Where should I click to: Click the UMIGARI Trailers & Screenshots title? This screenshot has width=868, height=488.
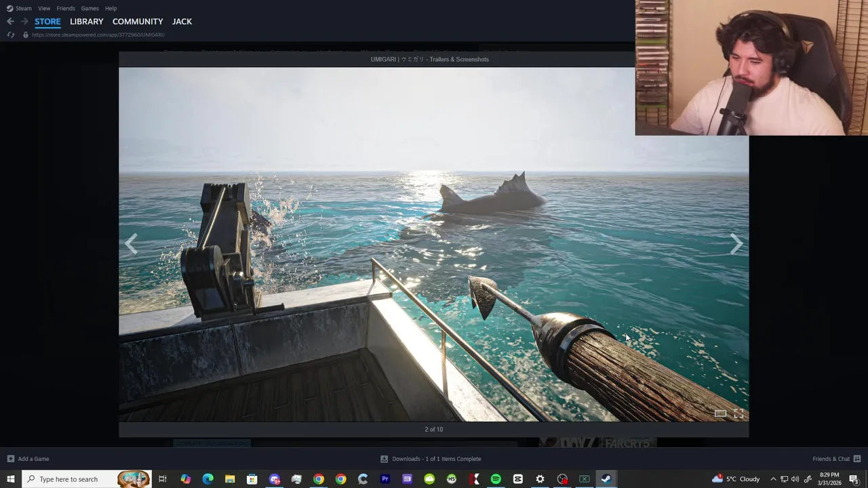(x=430, y=59)
